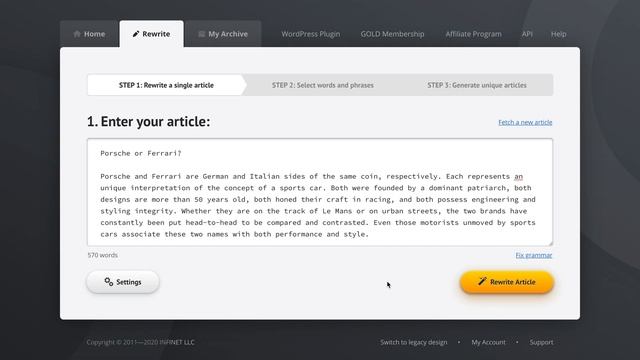640x360 pixels.
Task: Click the house icon on the Home tab
Action: click(77, 34)
